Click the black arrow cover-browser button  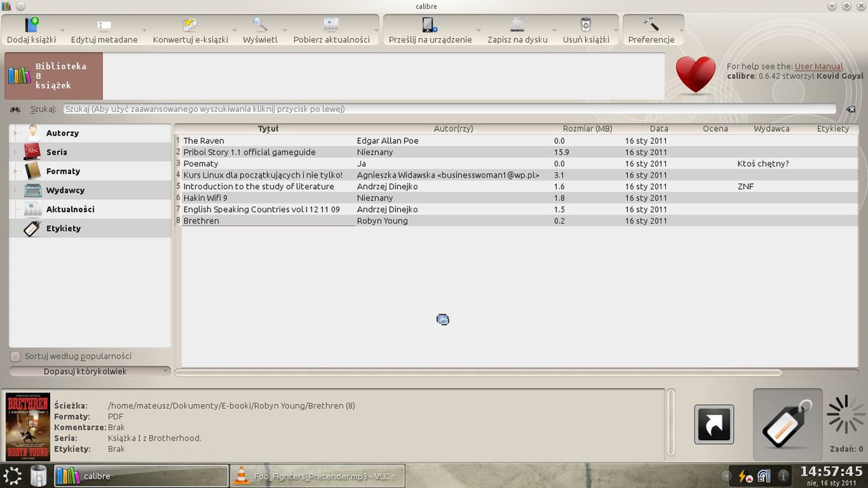pos(714,424)
